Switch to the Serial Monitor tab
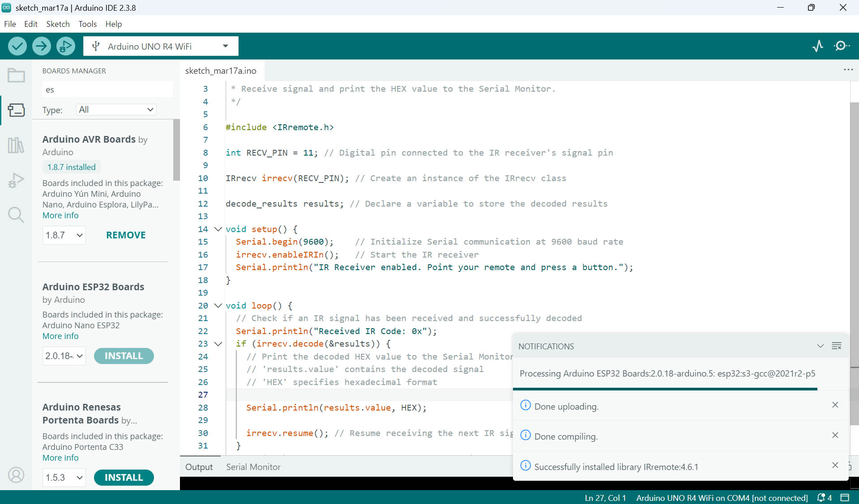The image size is (859, 504). [253, 467]
